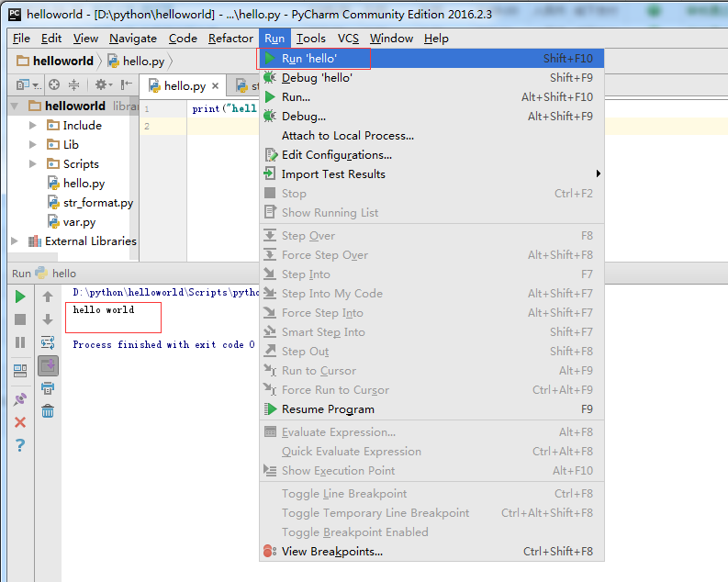Open the Navigate menu

coord(133,38)
